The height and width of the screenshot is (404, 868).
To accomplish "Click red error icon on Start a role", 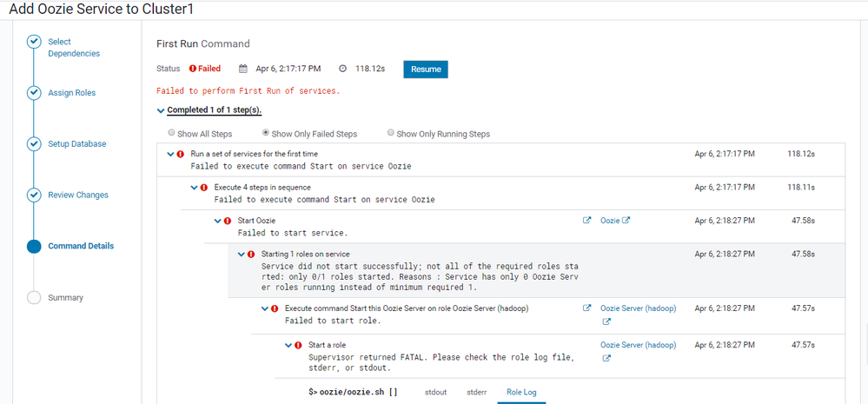I will point(298,345).
